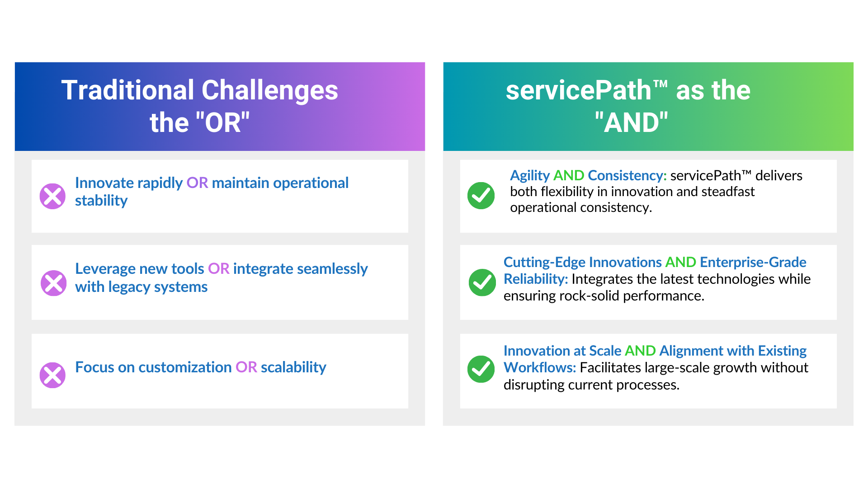Click the green checkmark next to "Innovation at Scale"

(x=481, y=369)
